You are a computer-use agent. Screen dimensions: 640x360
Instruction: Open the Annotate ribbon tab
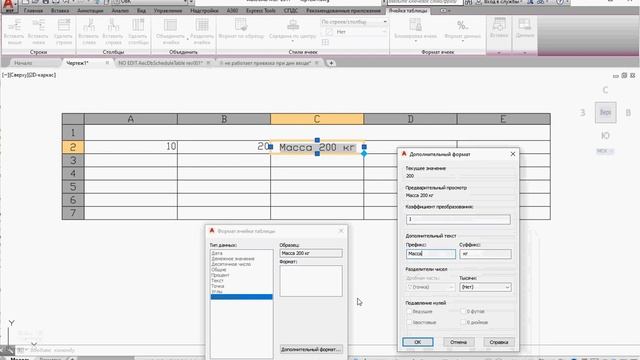click(90, 11)
